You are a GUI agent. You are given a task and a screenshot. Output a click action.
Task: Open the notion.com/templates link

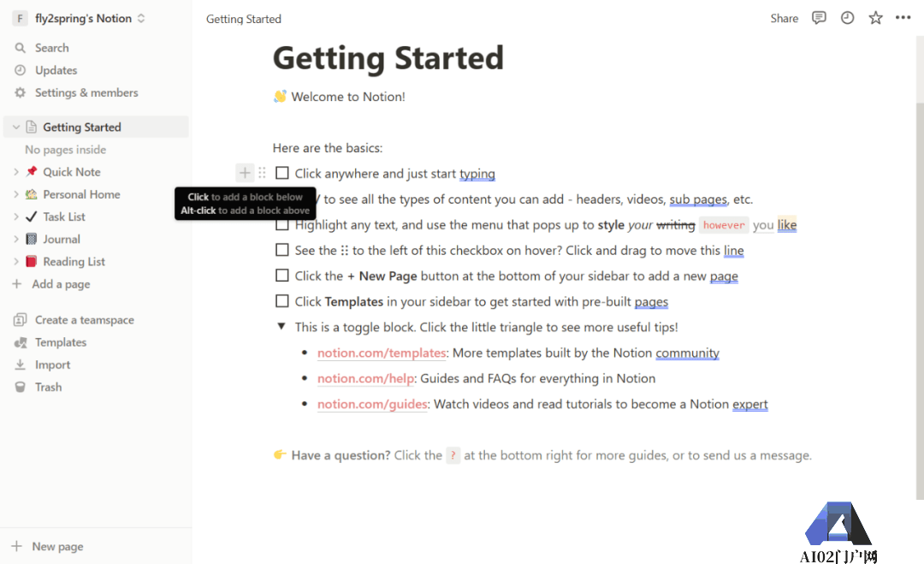click(x=382, y=353)
